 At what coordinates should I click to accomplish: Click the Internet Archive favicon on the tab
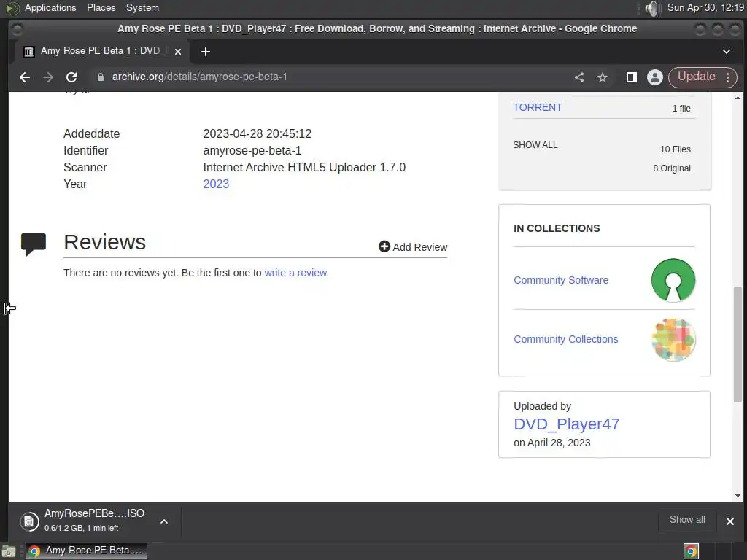(29, 52)
